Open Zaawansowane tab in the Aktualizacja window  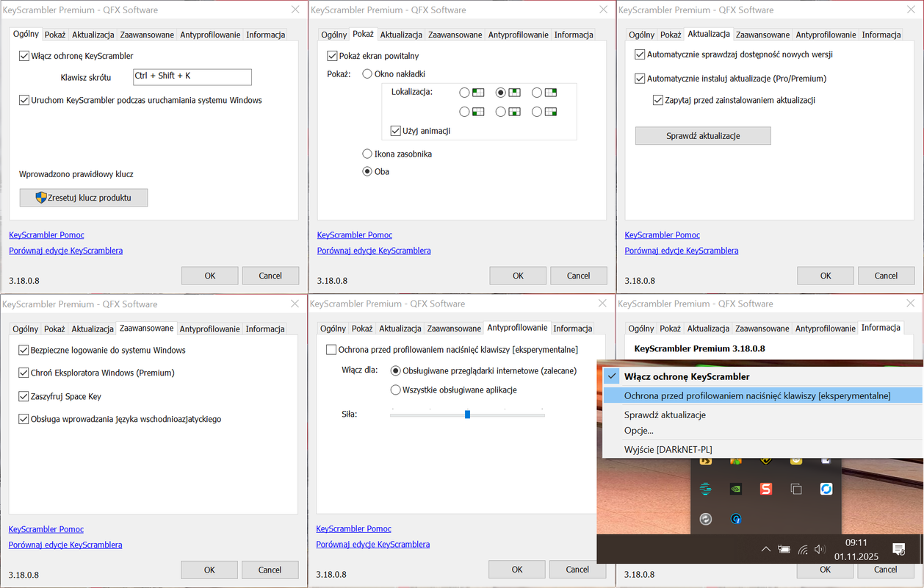click(762, 35)
